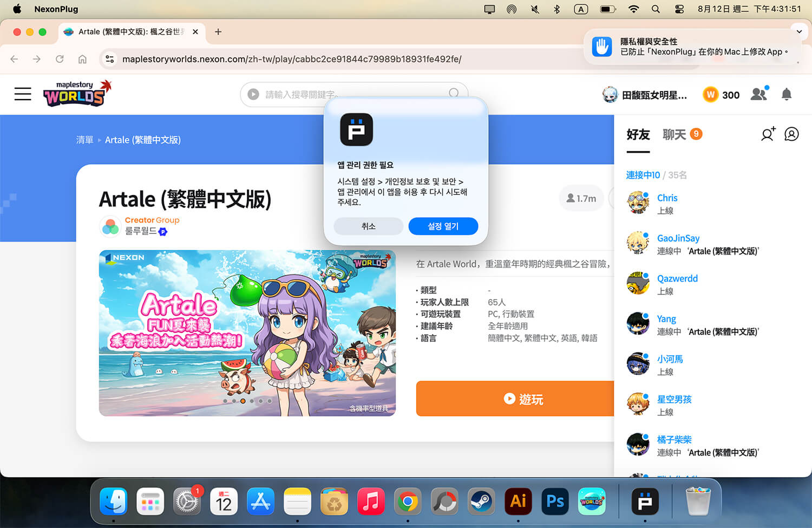Open the friends icon in the site header
Image resolution: width=812 pixels, height=528 pixels.
coord(759,94)
